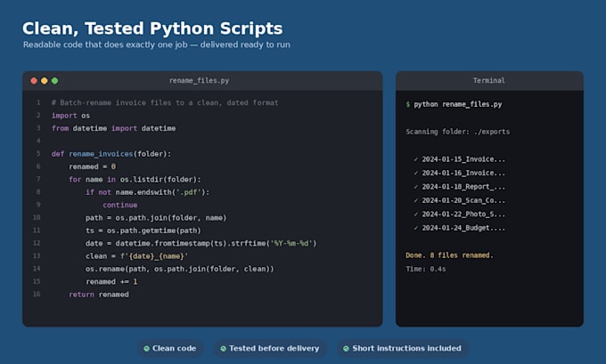Click the Clean code badge
The height and width of the screenshot is (364, 606).
click(170, 348)
